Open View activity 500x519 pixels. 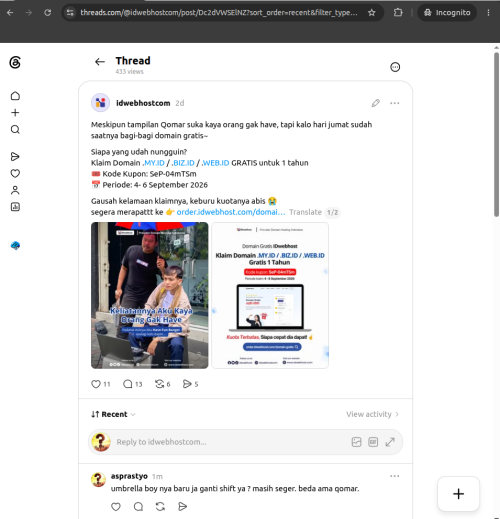pyautogui.click(x=372, y=414)
